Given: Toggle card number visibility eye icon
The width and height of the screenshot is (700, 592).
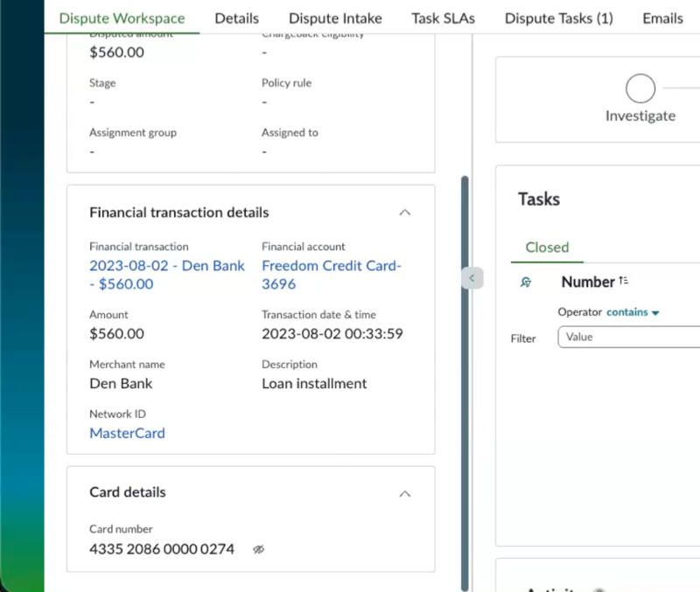Looking at the screenshot, I should (x=258, y=550).
